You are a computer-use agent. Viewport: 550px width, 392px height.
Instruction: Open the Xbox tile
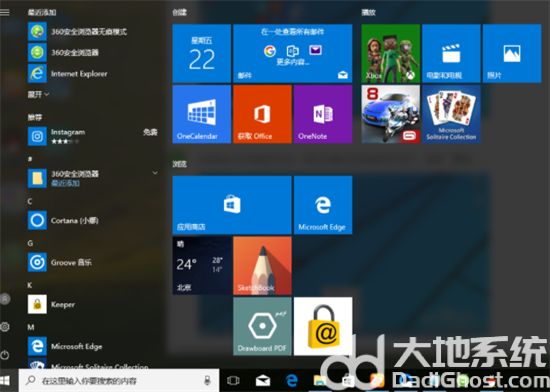click(x=390, y=53)
